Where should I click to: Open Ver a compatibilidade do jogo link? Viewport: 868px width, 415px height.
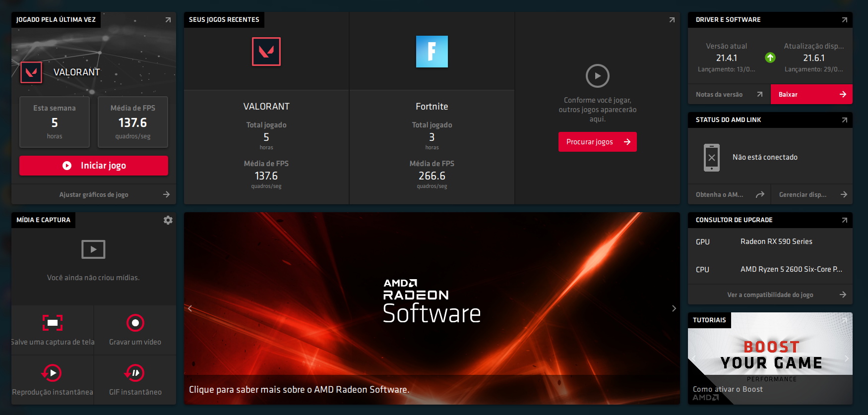point(770,295)
